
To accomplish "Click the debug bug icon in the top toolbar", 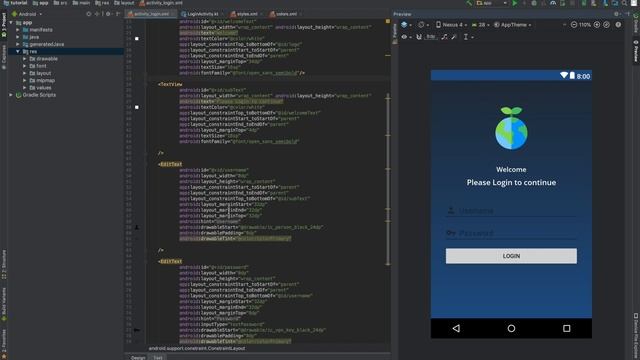I will [x=534, y=3].
